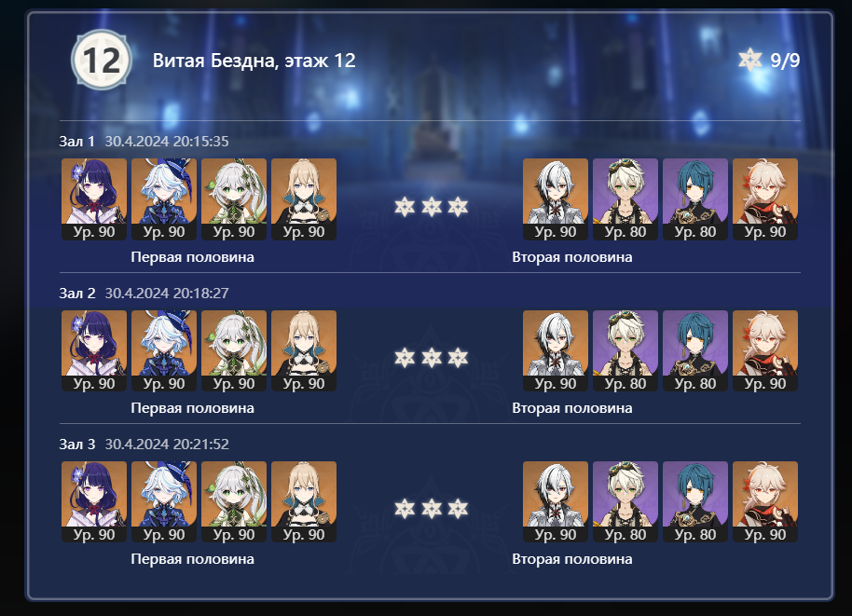Click Kazuha portrait in Зал 1
Screen dimensions: 852x616
click(765, 198)
